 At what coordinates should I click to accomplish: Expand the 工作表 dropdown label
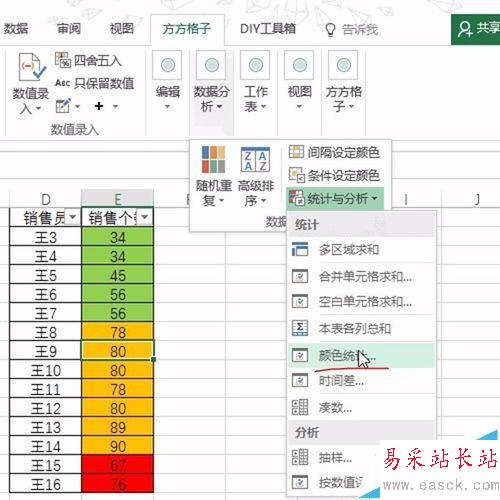255,99
